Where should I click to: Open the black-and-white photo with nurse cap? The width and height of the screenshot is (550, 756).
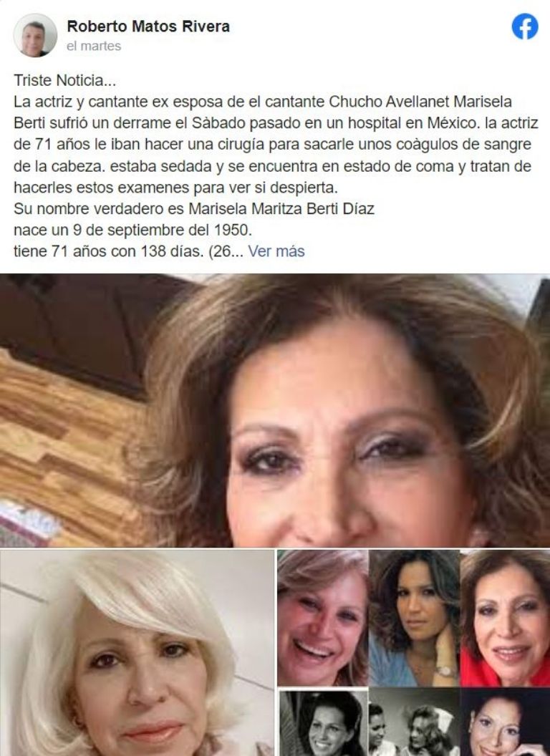414,722
